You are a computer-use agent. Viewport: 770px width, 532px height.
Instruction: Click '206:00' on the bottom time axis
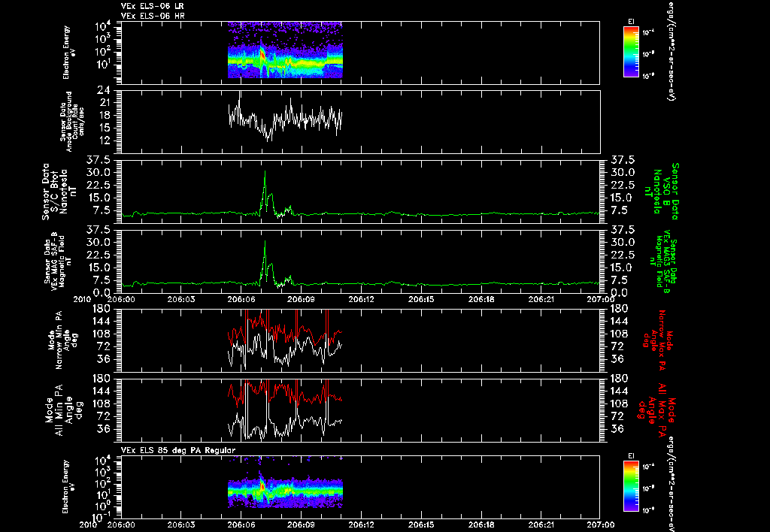tap(121, 524)
